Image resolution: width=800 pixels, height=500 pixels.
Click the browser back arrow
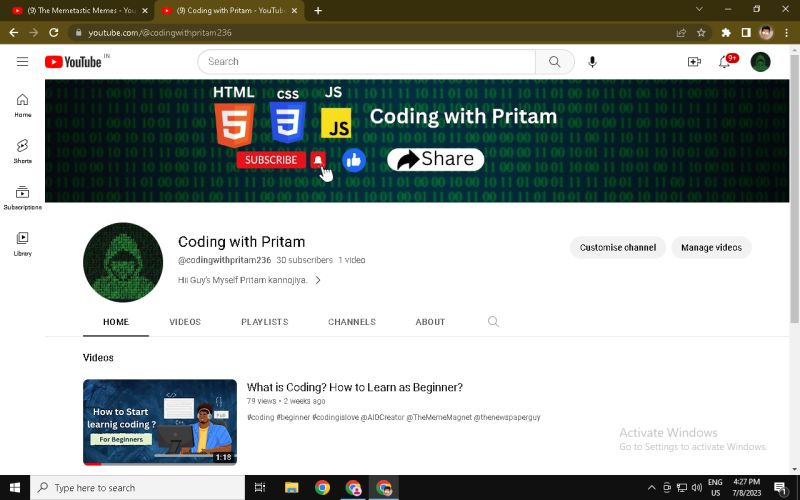(x=14, y=33)
